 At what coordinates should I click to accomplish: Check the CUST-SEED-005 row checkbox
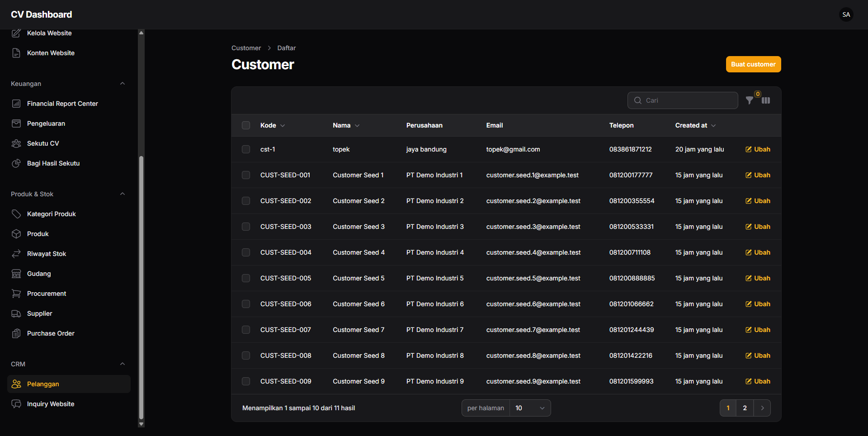click(246, 278)
